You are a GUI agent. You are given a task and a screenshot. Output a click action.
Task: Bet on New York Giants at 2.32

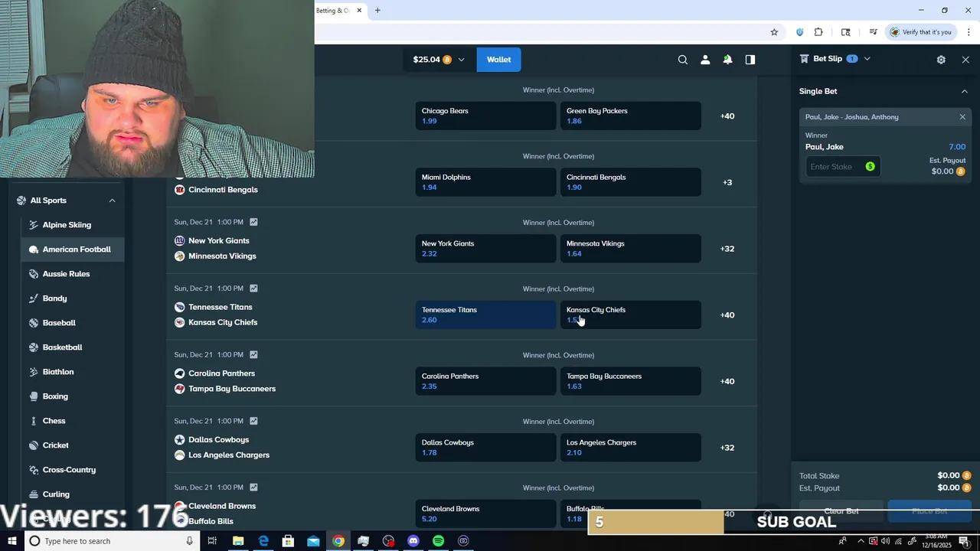point(485,249)
